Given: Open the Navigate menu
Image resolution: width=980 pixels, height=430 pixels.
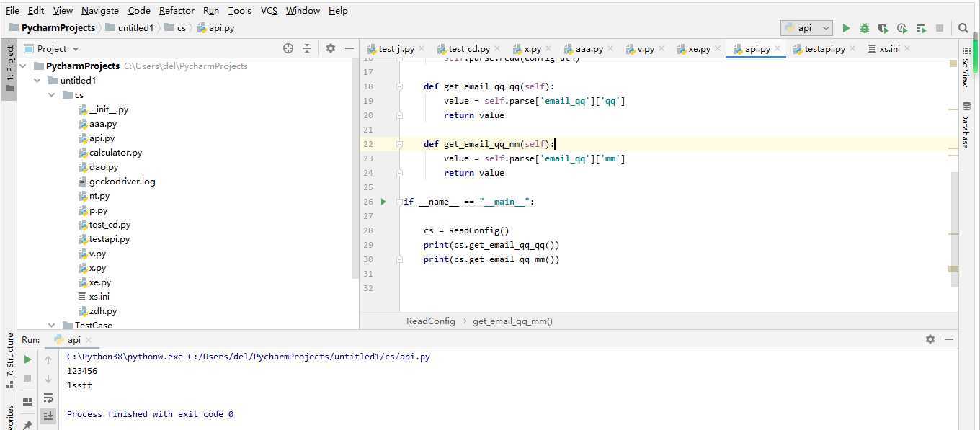Looking at the screenshot, I should [x=100, y=11].
